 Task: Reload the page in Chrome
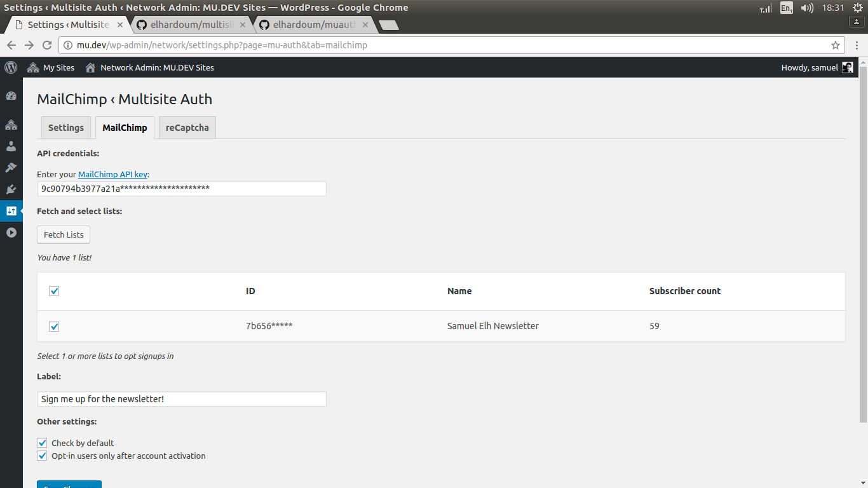pos(46,45)
